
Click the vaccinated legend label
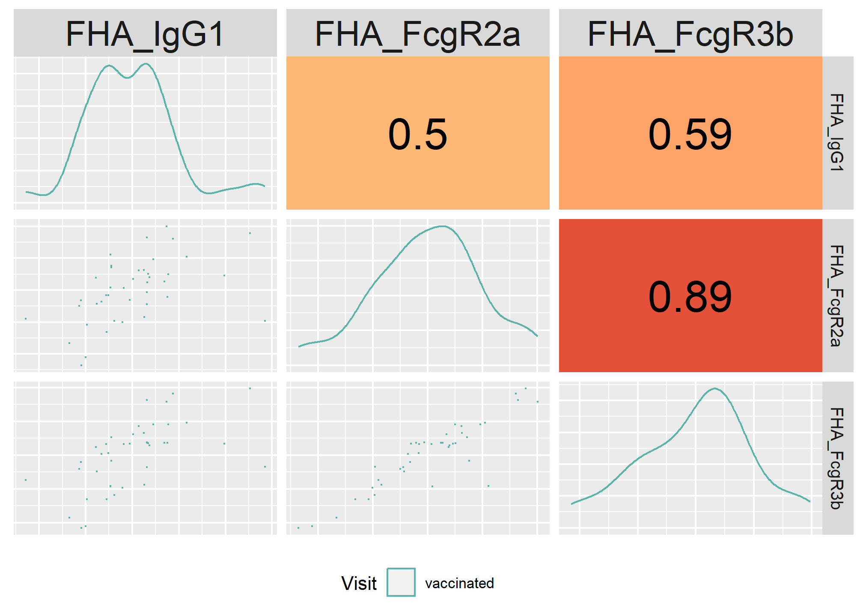pyautogui.click(x=459, y=583)
